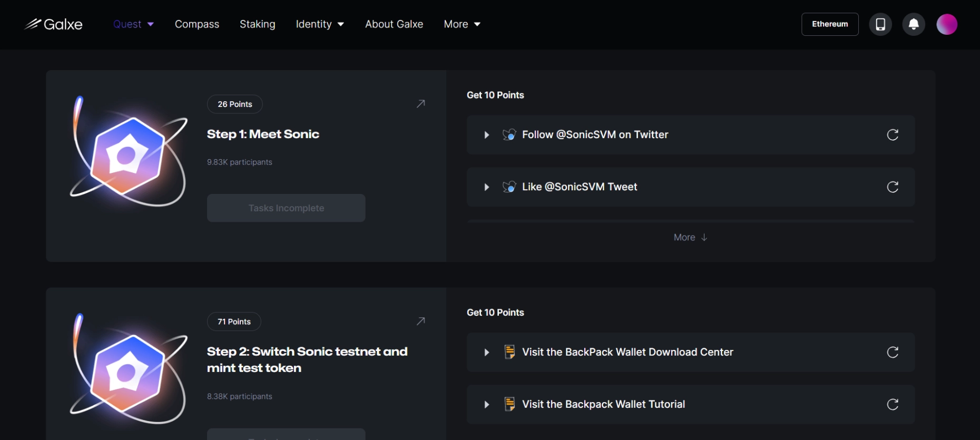
Task: Refresh the BackPack Wallet Download Center task
Action: point(893,352)
